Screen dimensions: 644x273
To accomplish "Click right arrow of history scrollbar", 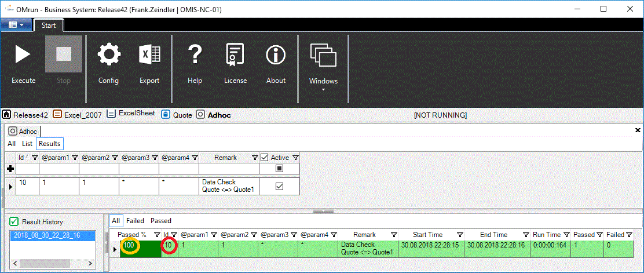I will coord(92,263).
